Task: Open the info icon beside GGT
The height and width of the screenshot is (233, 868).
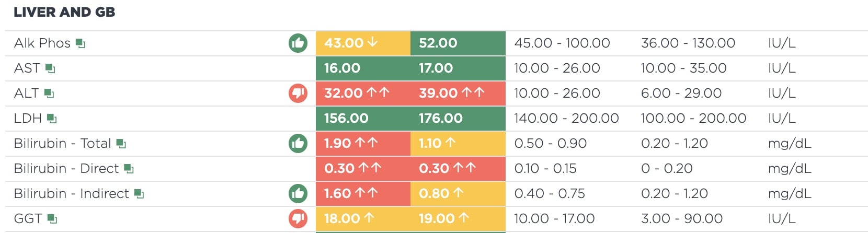Action: [52, 219]
